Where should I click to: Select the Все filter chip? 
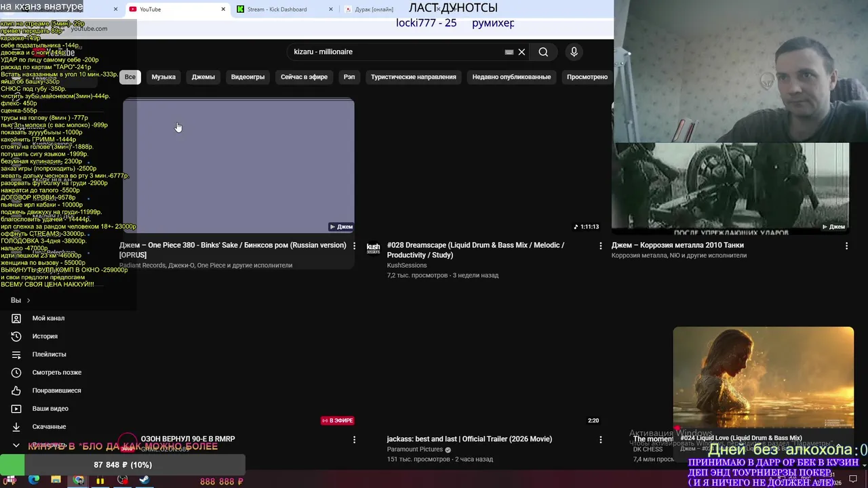(130, 77)
